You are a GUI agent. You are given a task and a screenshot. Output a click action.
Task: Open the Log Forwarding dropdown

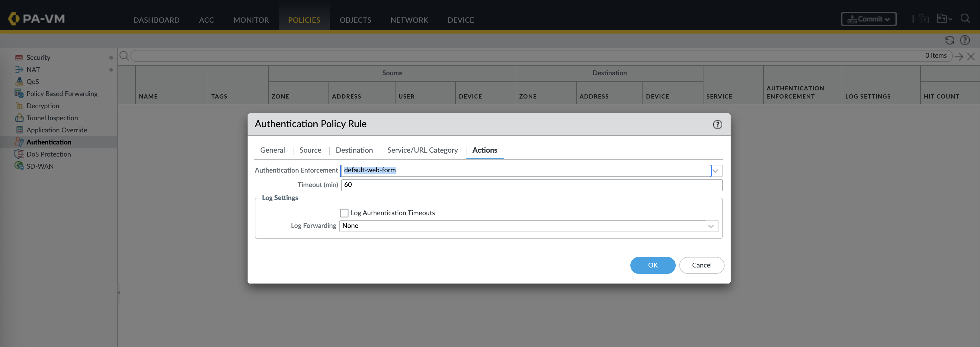pos(711,226)
